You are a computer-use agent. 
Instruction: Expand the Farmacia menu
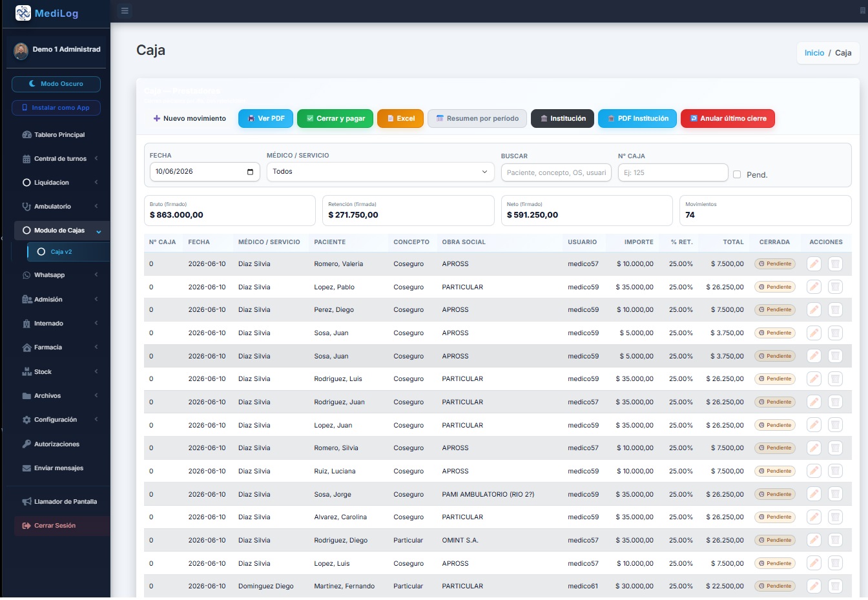coord(61,347)
